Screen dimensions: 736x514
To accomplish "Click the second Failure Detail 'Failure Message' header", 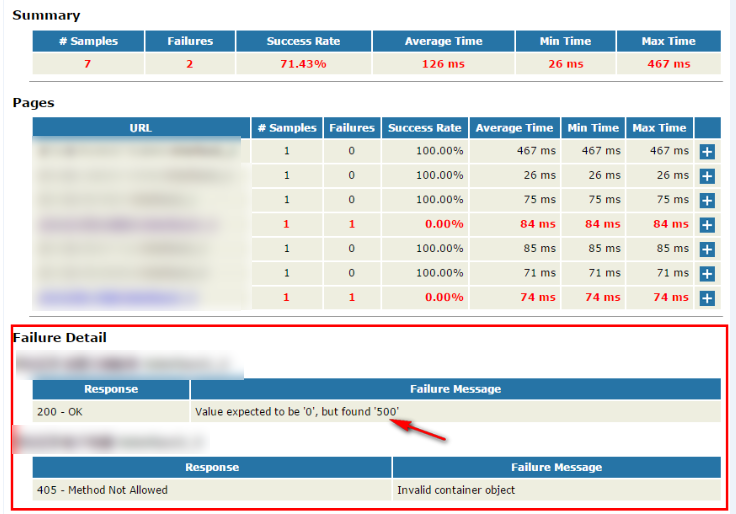I will coord(557,467).
